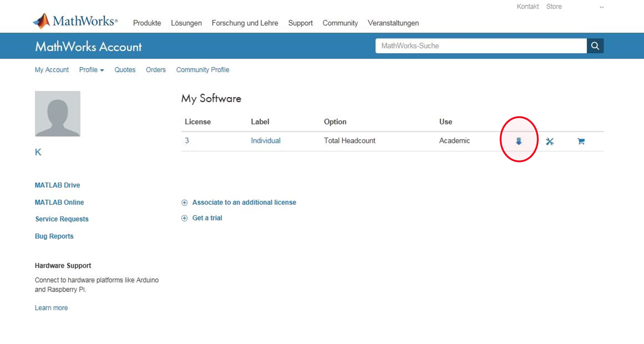Screen dimensions: 644x344
Task: Open Bug Reports from the sidebar
Action: coord(54,236)
